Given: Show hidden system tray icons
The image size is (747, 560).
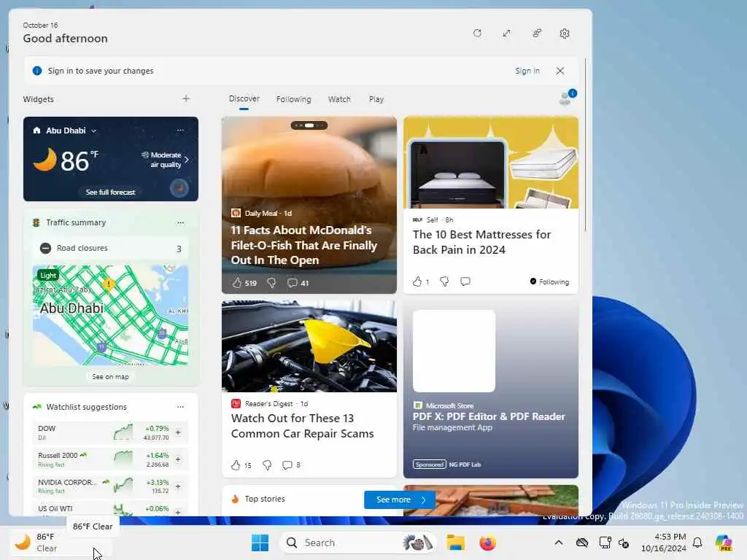Looking at the screenshot, I should pyautogui.click(x=558, y=542).
